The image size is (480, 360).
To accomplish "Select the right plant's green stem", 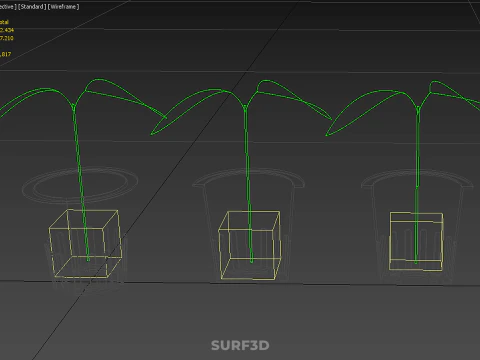I will click(x=417, y=185).
